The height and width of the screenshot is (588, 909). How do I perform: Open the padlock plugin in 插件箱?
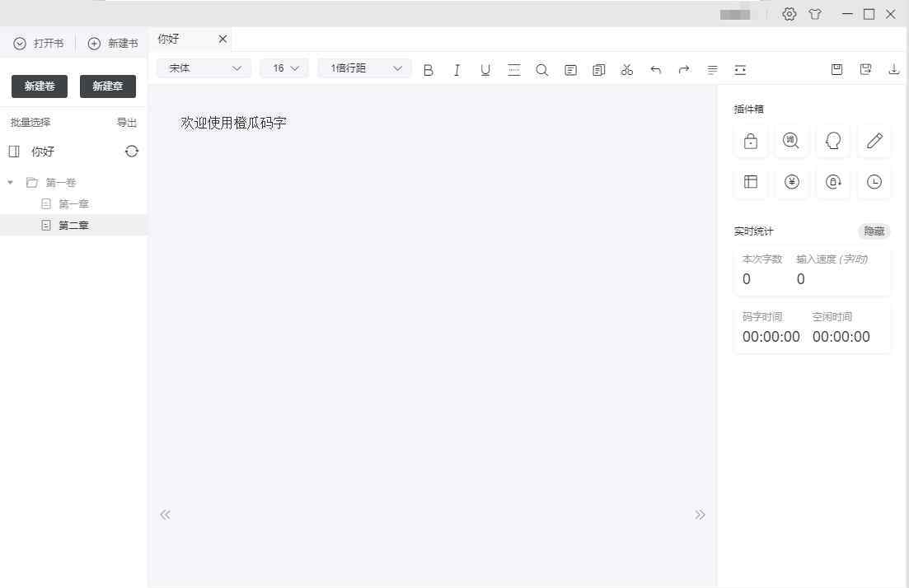click(x=751, y=141)
